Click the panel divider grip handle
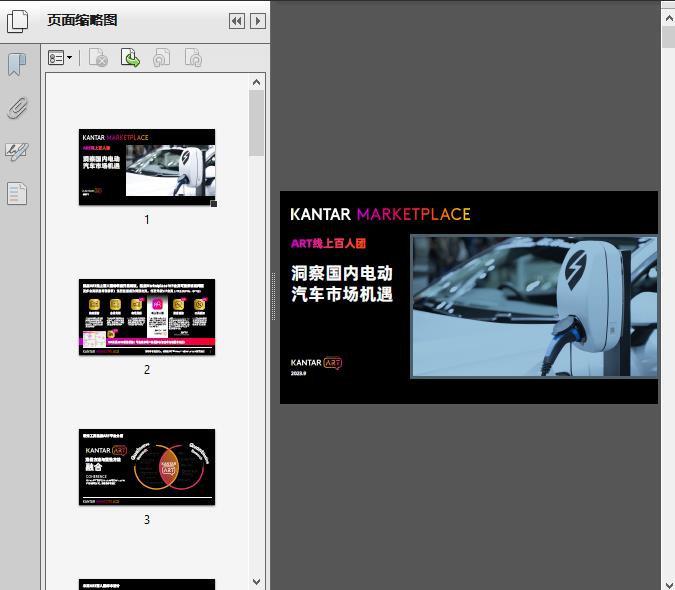 coord(273,297)
